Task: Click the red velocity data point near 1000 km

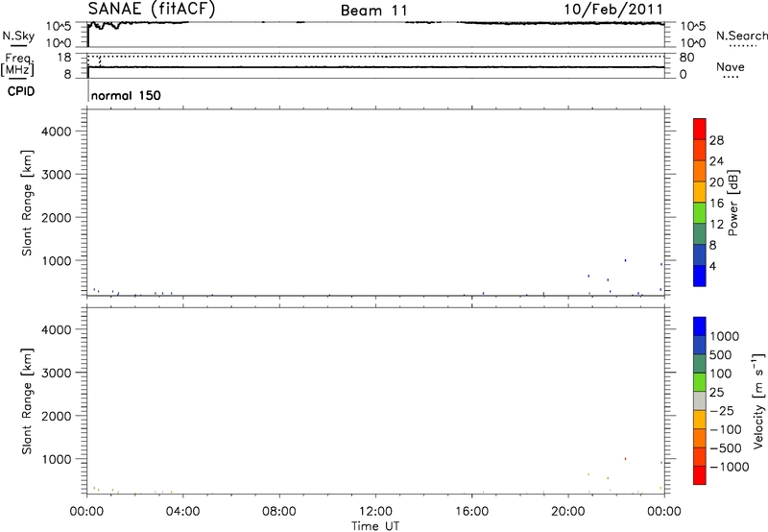Action: pos(625,459)
